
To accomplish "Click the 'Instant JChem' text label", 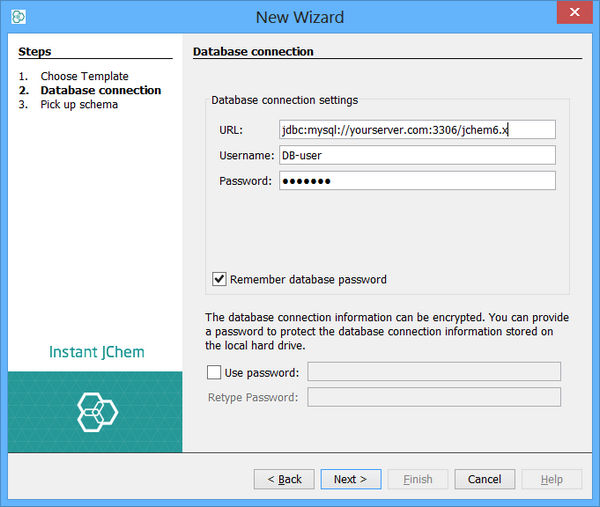I will point(97,352).
